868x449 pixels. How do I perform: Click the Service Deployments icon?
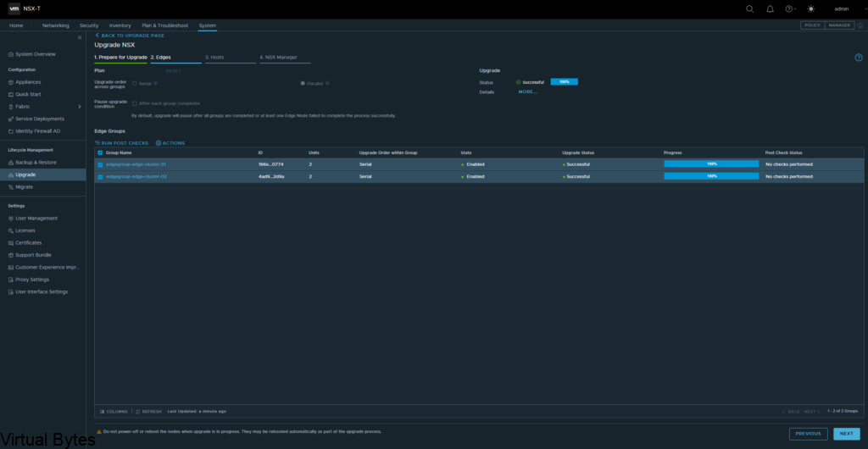pyautogui.click(x=11, y=119)
